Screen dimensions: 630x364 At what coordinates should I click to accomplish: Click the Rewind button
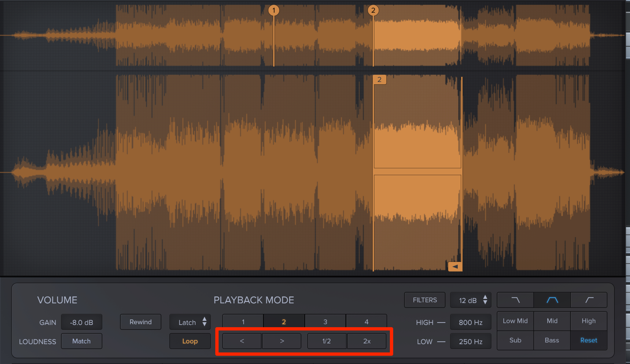pyautogui.click(x=141, y=322)
